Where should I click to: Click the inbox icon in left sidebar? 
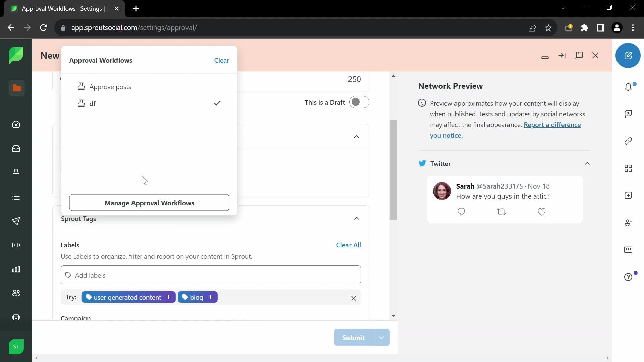tap(16, 148)
